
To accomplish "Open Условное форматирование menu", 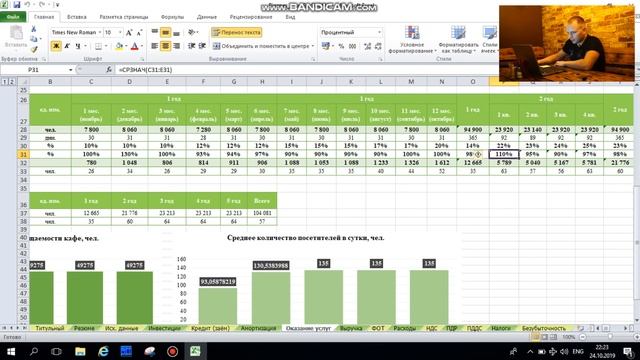I will [412, 39].
